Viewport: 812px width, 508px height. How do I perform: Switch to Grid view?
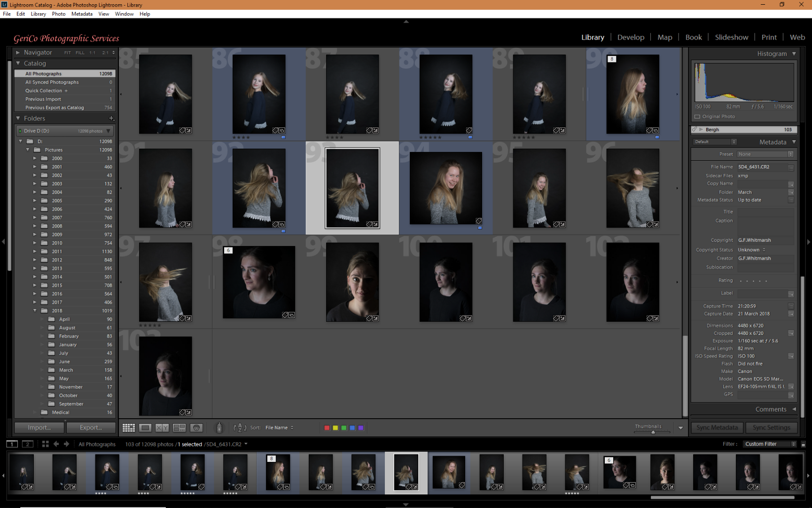(x=128, y=428)
